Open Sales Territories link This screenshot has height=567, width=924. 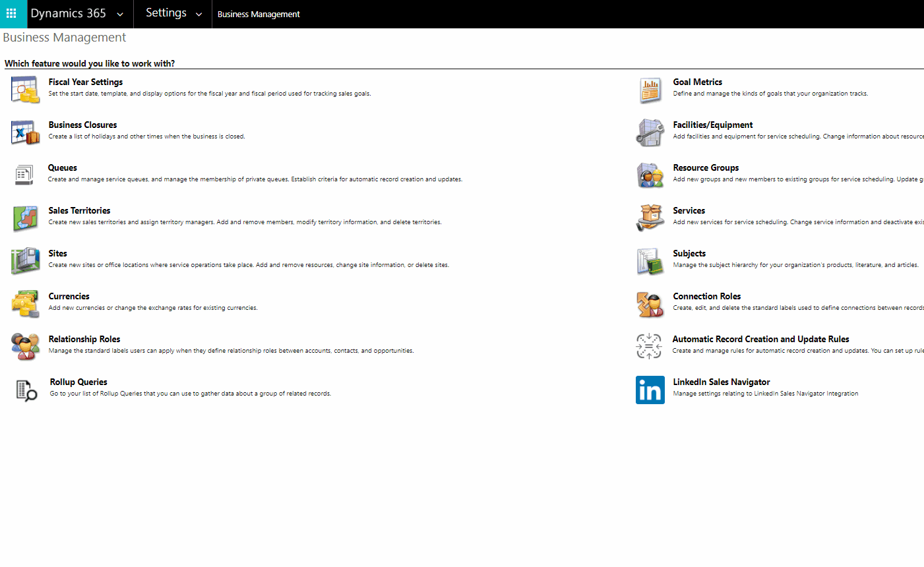click(x=79, y=210)
